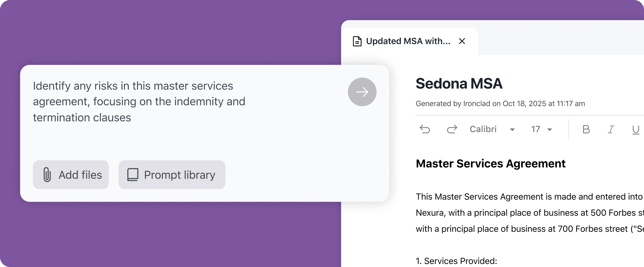The image size is (644, 267).
Task: Place cursor in Master Services Agreement heading
Action: click(x=491, y=164)
